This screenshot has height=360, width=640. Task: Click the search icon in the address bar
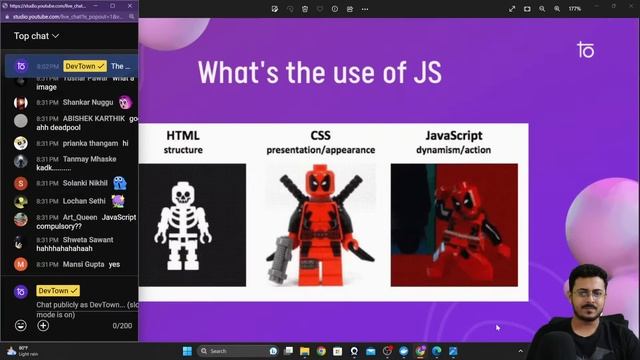(x=131, y=17)
